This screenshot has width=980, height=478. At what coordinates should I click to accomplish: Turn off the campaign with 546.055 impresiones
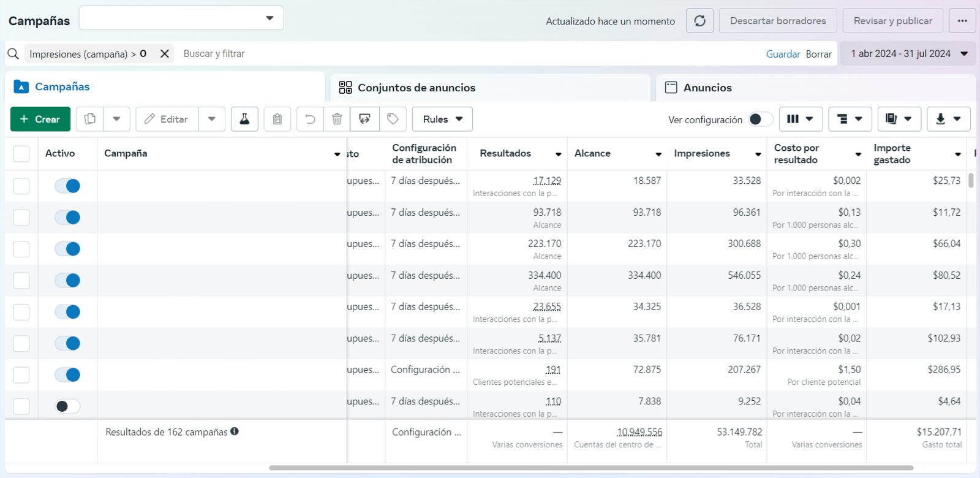click(x=67, y=280)
